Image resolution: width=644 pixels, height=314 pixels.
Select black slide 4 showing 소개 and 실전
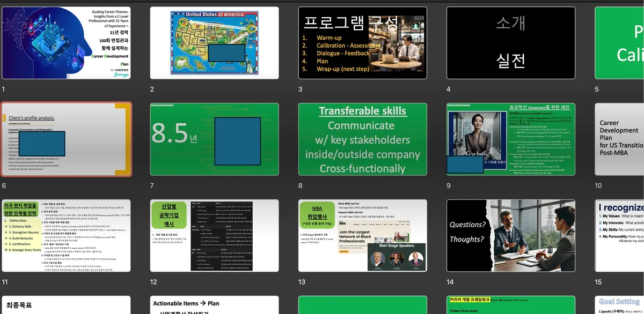[511, 43]
